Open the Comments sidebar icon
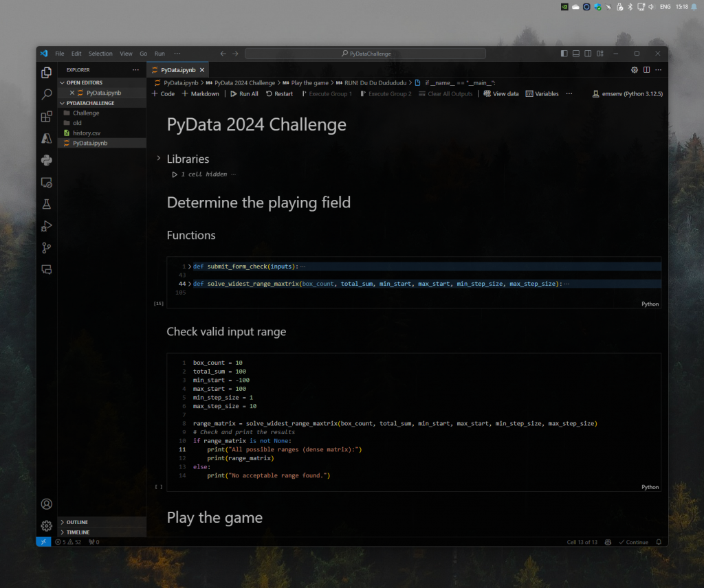Image resolution: width=704 pixels, height=588 pixels. [x=46, y=270]
